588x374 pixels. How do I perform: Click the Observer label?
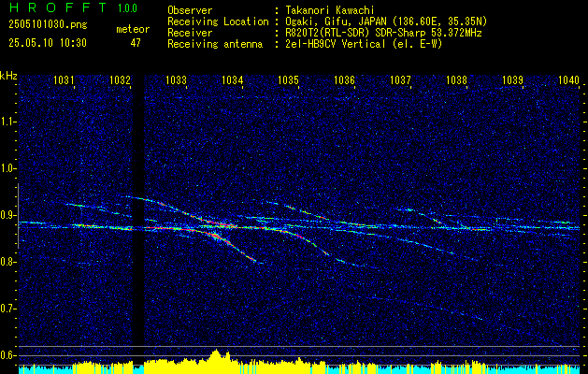(190, 10)
